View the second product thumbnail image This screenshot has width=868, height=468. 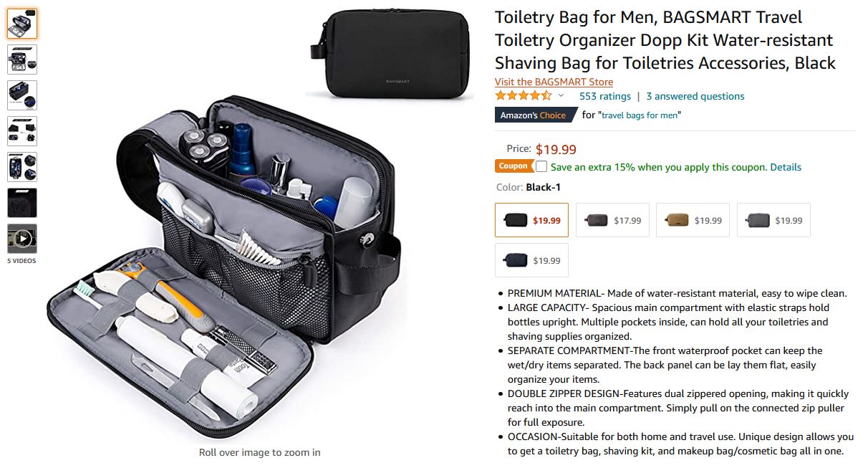(x=21, y=59)
